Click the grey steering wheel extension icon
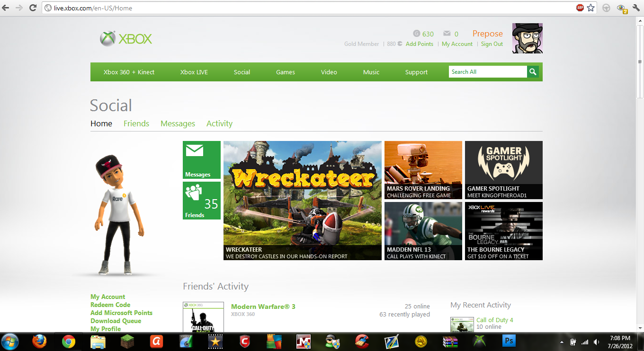644x351 pixels. (x=606, y=8)
